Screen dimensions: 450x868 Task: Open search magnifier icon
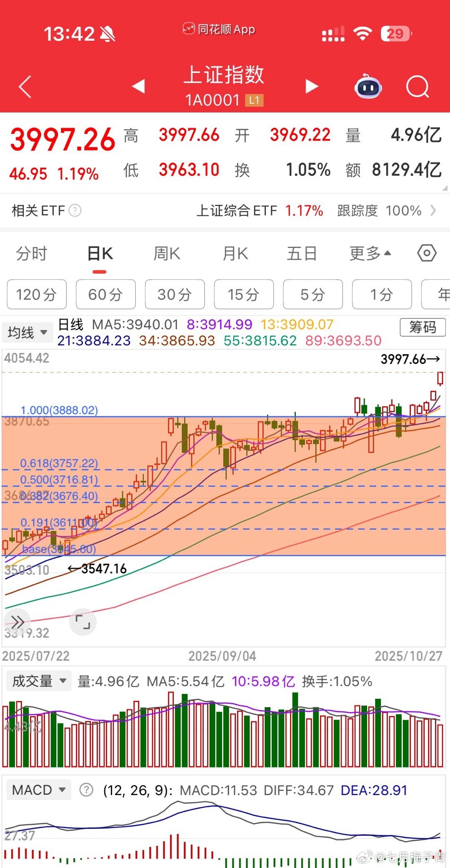pos(417,87)
